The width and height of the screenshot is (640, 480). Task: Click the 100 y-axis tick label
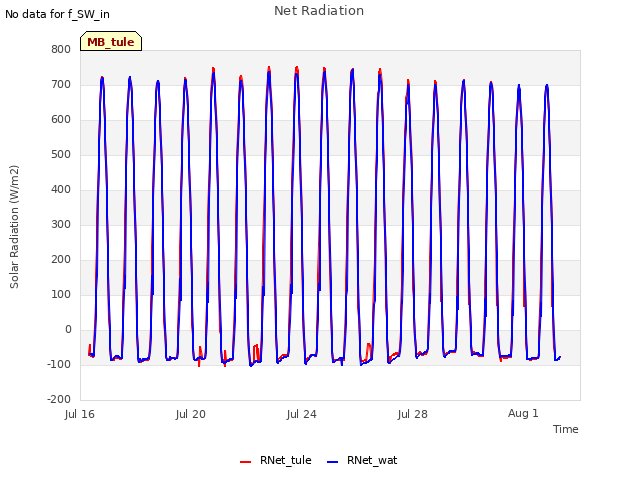pyautogui.click(x=61, y=294)
